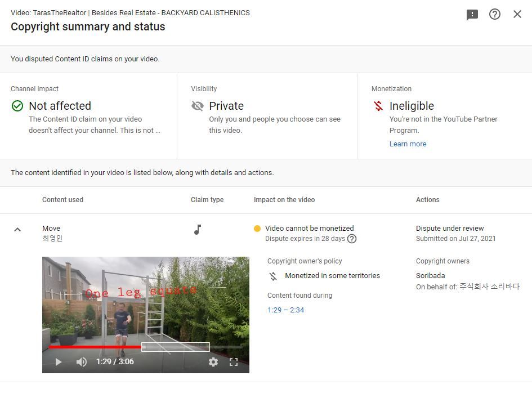This screenshot has width=532, height=398.
Task: Mute the video preview volume
Action: coord(81,362)
